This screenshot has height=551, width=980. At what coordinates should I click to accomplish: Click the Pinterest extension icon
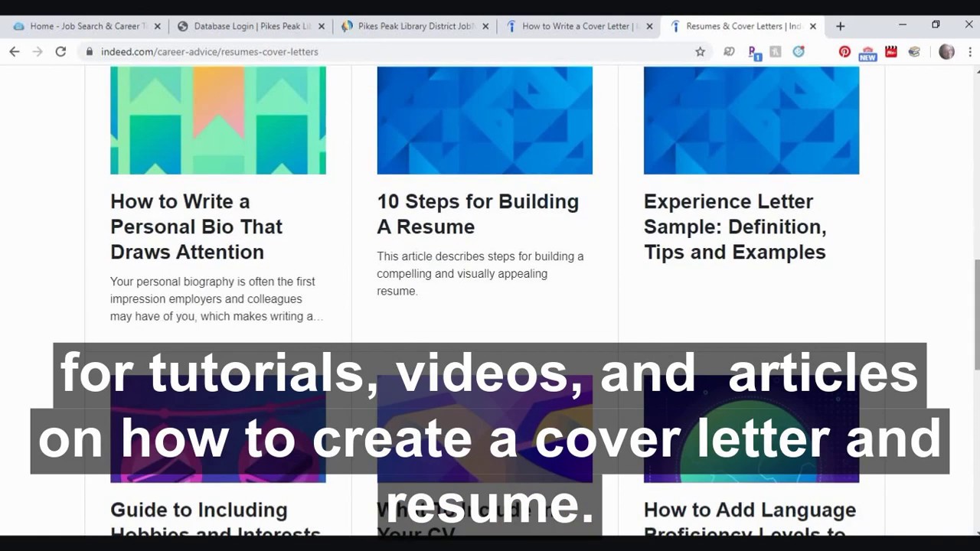[x=844, y=51]
